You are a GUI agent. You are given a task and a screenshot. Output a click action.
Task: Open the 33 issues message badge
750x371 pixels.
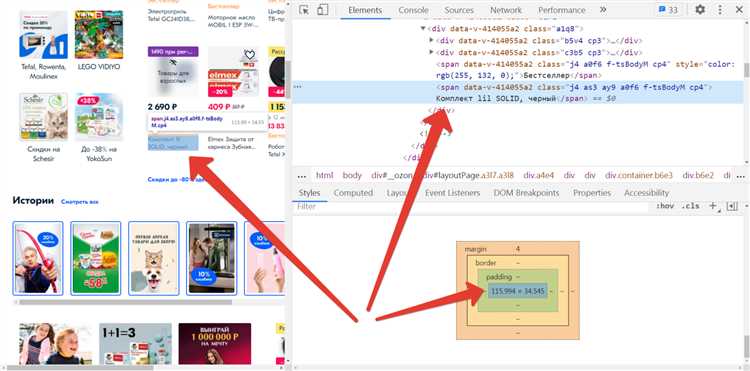(668, 10)
